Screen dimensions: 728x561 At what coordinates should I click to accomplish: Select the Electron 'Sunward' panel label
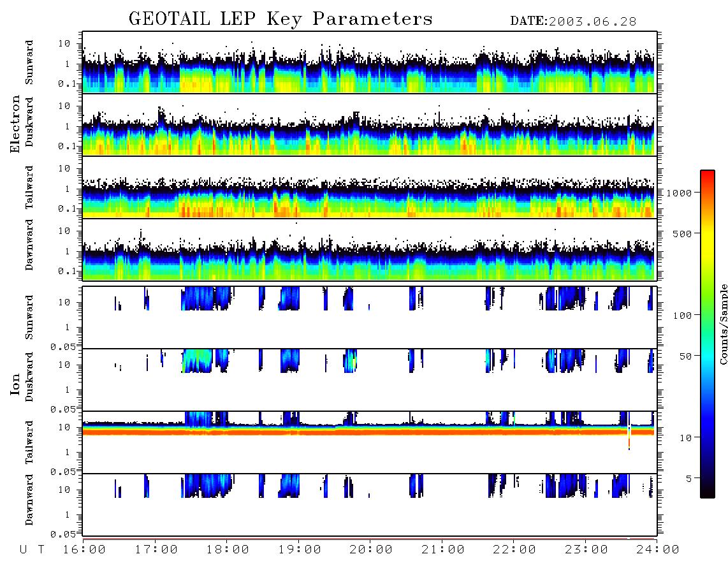[29, 62]
